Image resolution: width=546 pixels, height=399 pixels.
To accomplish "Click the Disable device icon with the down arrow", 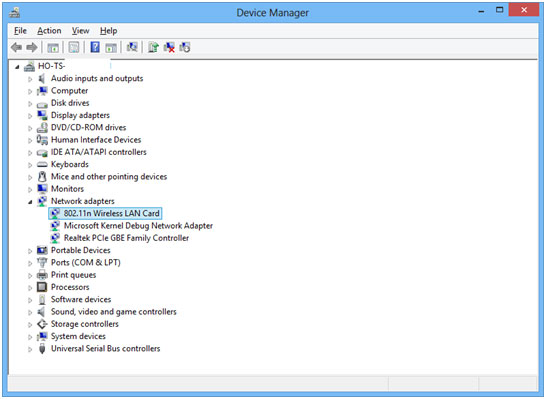I will pos(185,47).
